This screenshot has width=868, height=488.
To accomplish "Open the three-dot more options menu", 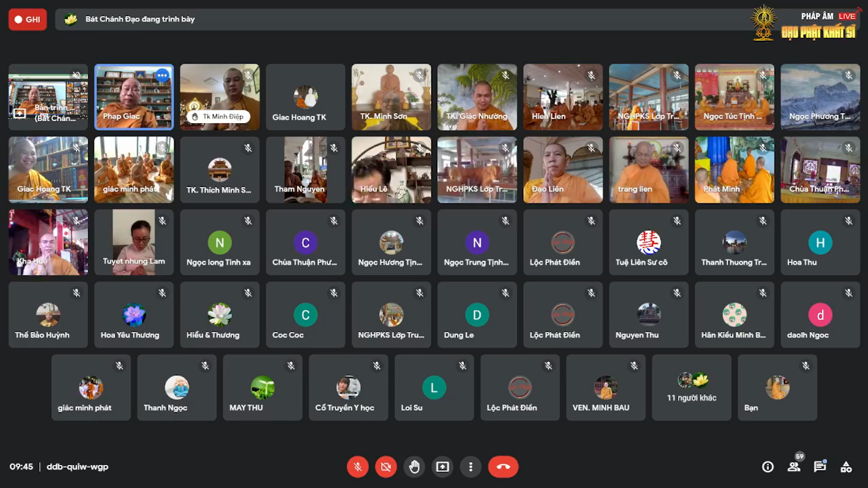I will (x=471, y=467).
